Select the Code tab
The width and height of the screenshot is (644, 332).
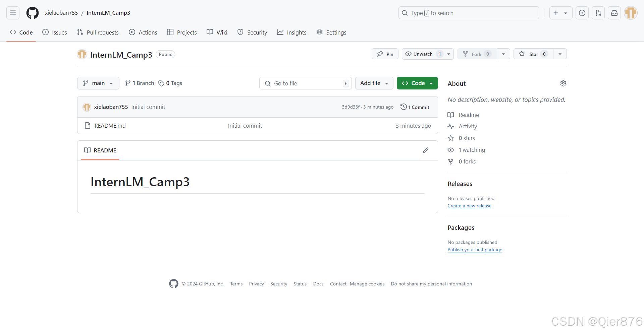click(x=21, y=32)
